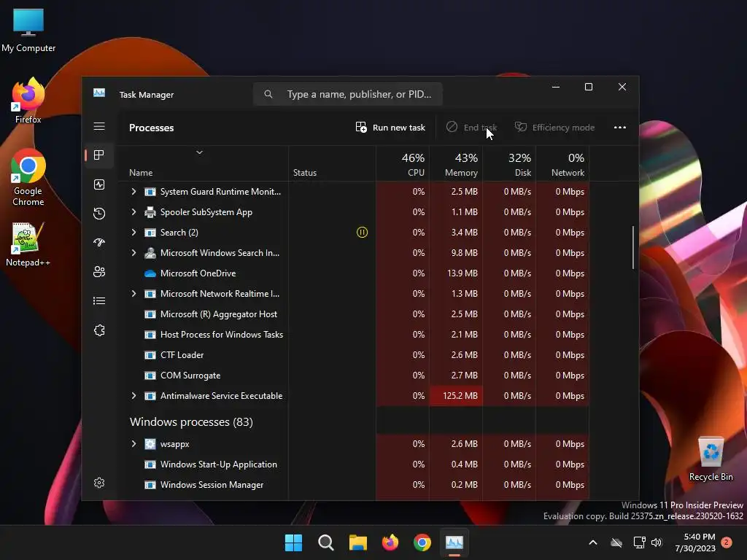747x560 pixels.
Task: Click the collapse chevron above Name column
Action: point(200,152)
